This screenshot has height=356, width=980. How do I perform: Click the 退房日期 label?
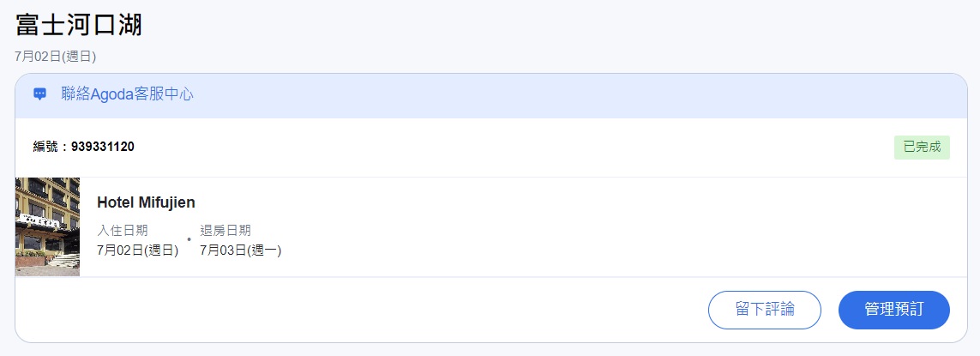point(225,230)
